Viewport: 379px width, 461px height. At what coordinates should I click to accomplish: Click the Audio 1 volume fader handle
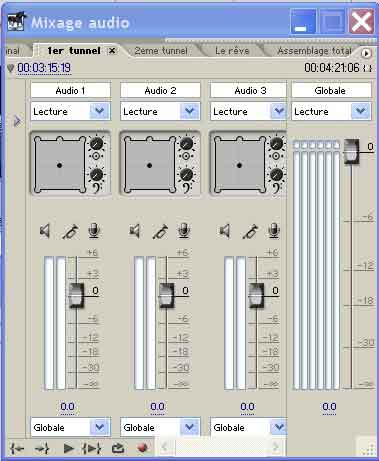click(x=76, y=295)
